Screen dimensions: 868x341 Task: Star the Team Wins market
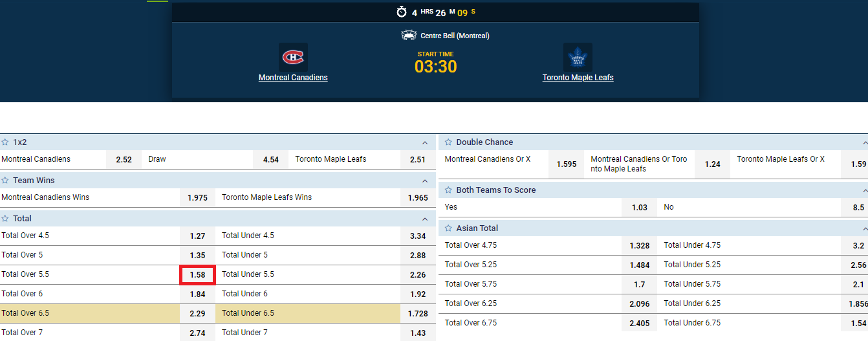5,181
